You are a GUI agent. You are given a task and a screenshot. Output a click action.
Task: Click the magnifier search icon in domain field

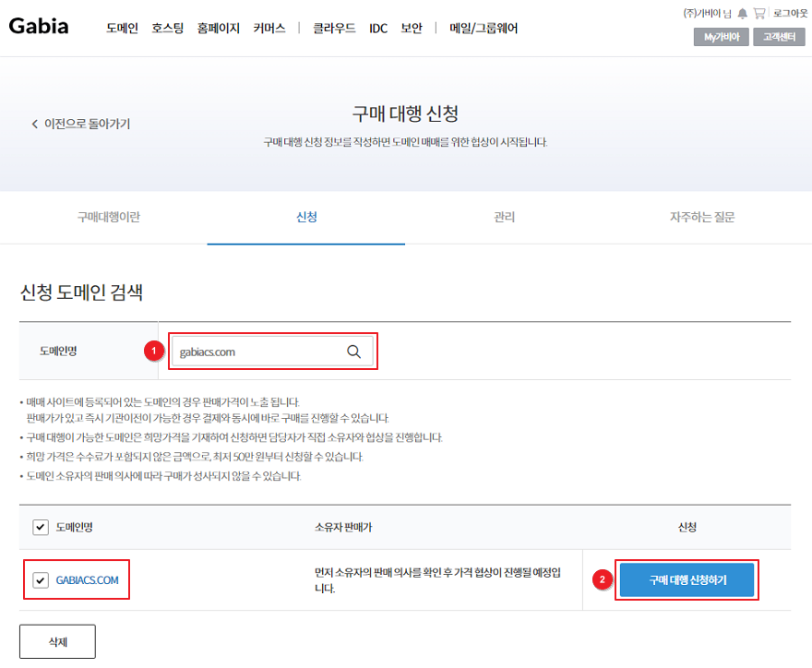[x=353, y=352]
